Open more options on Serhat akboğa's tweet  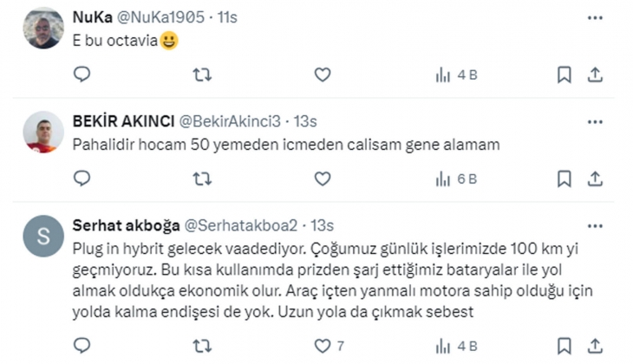pyautogui.click(x=595, y=225)
